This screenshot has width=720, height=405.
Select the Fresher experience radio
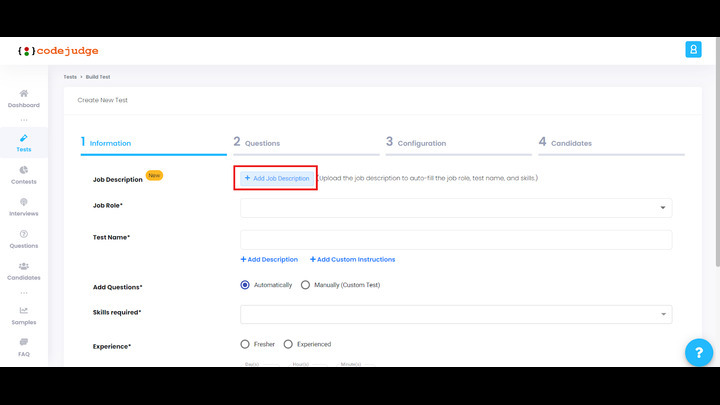tap(246, 344)
